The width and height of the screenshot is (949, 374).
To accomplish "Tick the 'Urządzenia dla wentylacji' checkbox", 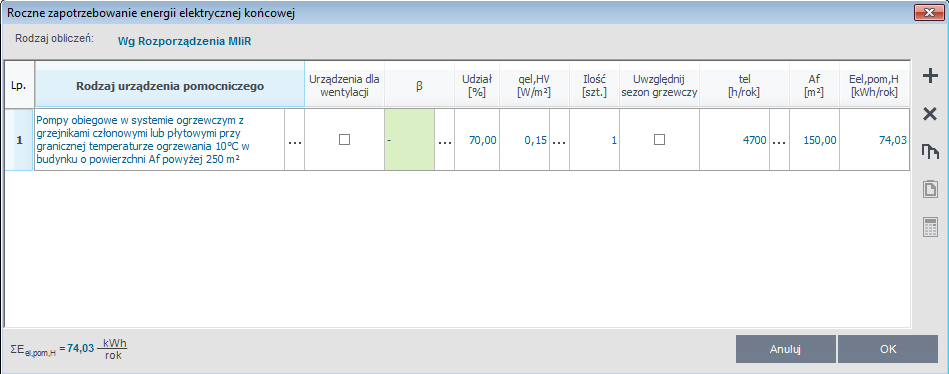I will pyautogui.click(x=344, y=140).
